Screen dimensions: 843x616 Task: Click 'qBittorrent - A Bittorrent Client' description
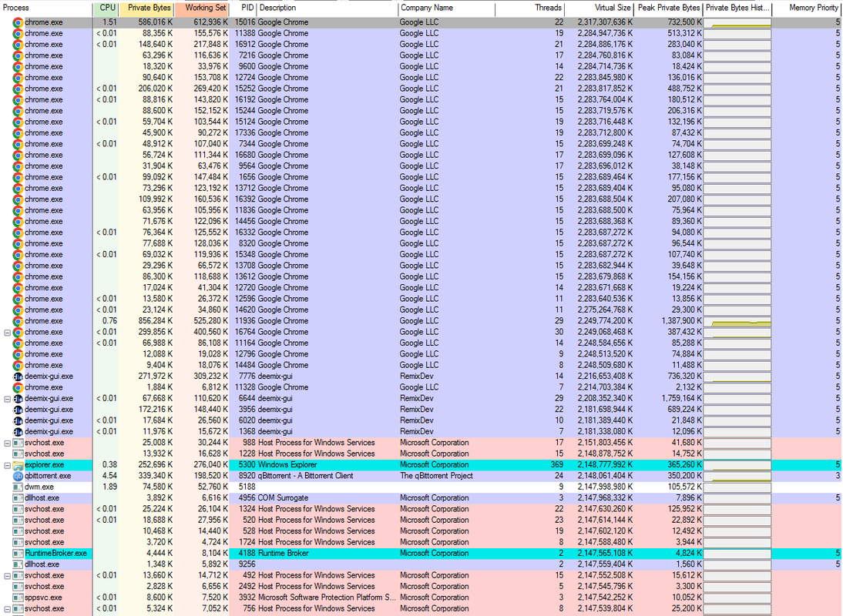pyautogui.click(x=305, y=476)
